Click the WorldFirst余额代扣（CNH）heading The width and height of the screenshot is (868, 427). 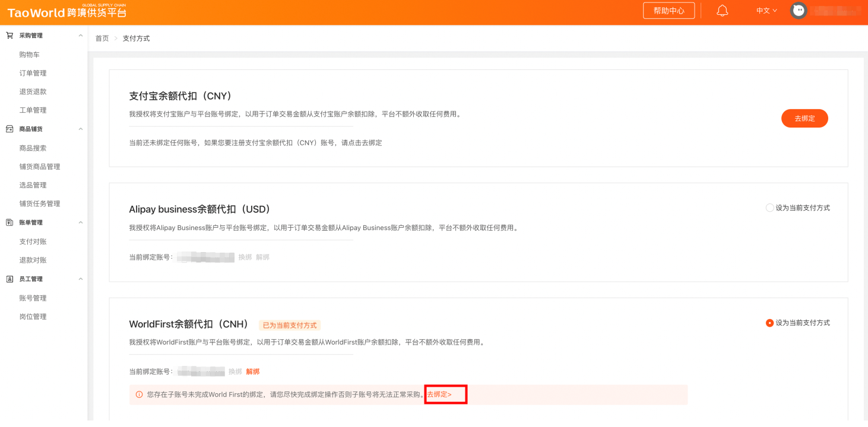tap(189, 324)
